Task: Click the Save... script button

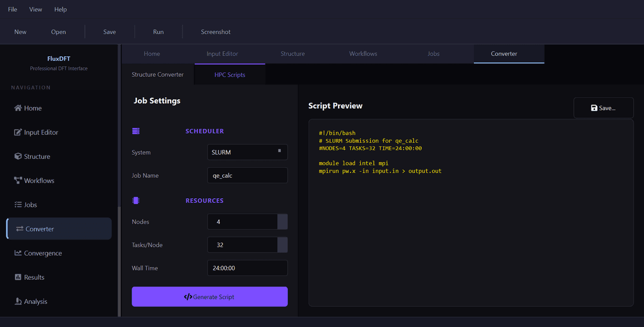Action: [x=603, y=108]
